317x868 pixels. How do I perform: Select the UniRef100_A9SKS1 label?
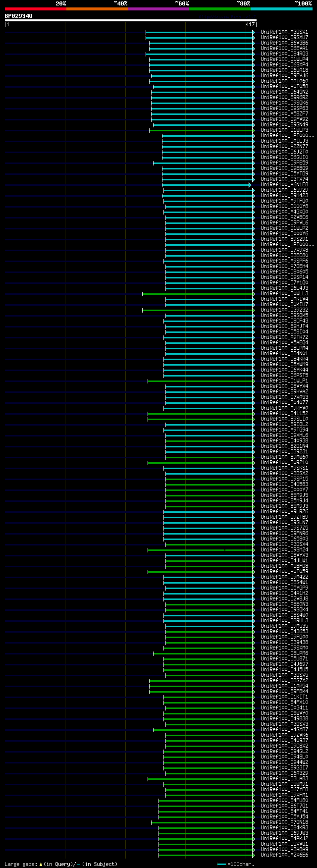click(x=284, y=468)
